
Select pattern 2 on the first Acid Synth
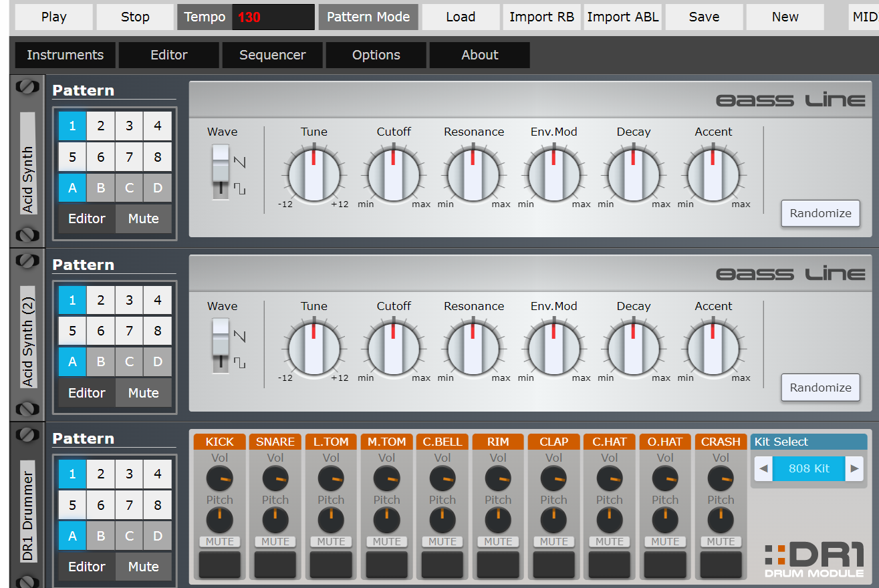click(x=101, y=126)
